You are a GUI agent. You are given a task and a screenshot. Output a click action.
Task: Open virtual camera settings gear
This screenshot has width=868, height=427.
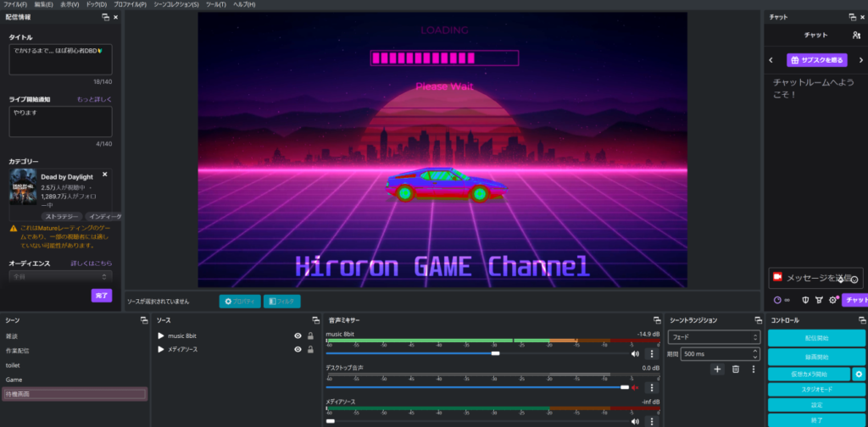tap(859, 374)
